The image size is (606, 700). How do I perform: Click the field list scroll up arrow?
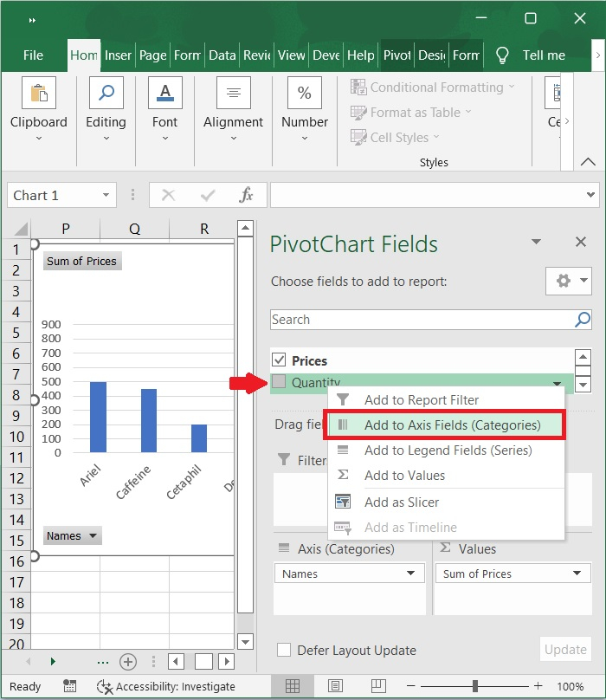click(x=583, y=357)
